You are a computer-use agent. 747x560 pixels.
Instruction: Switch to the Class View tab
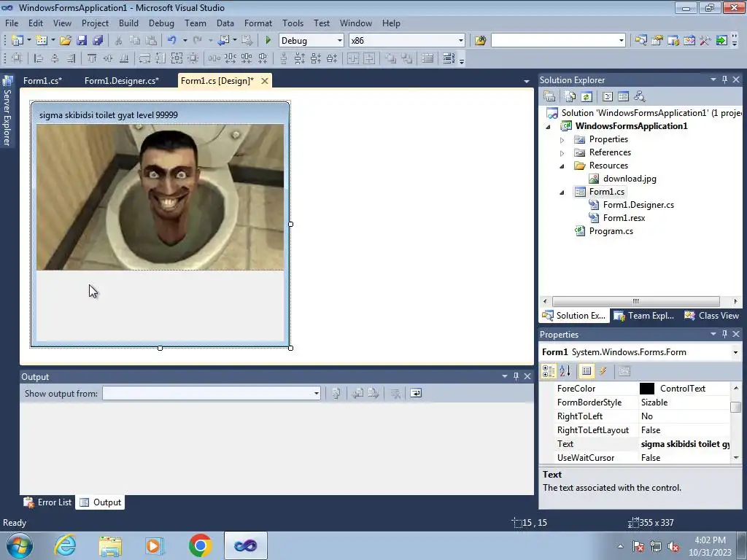(712, 316)
